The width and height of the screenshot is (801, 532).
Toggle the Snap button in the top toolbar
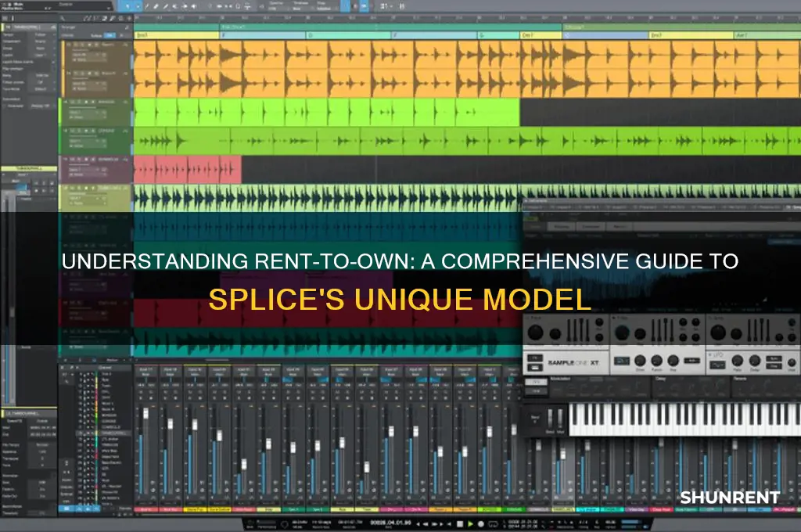click(x=346, y=6)
